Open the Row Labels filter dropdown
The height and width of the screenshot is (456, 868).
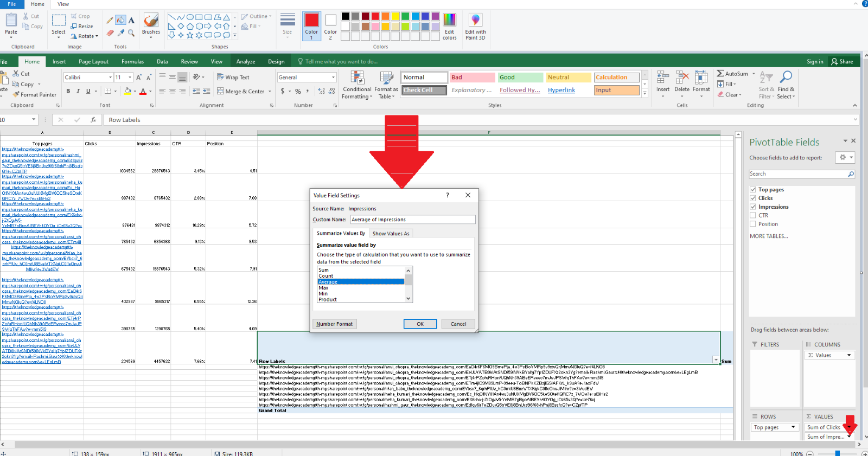pyautogui.click(x=716, y=360)
